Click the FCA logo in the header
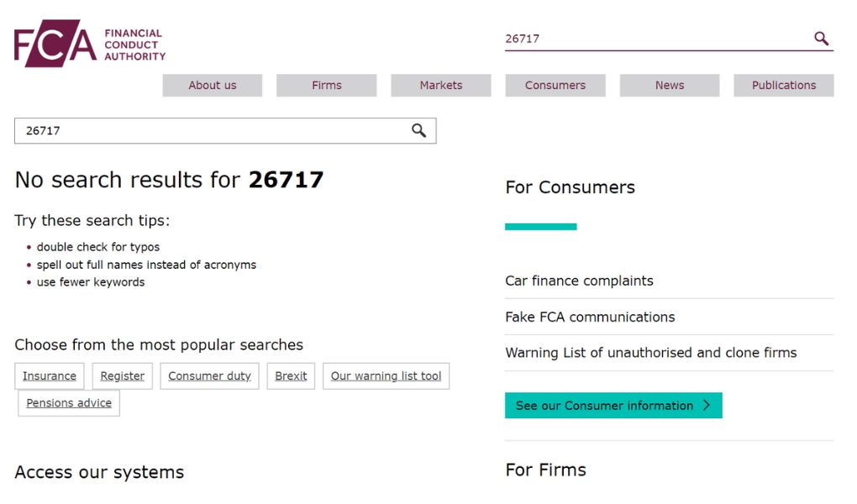The image size is (857, 504). click(89, 44)
